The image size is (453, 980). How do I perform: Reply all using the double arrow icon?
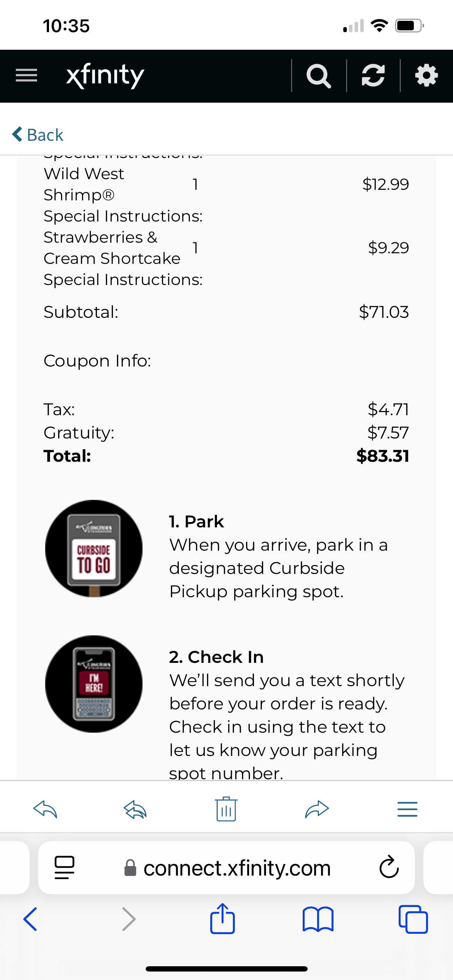[135, 809]
